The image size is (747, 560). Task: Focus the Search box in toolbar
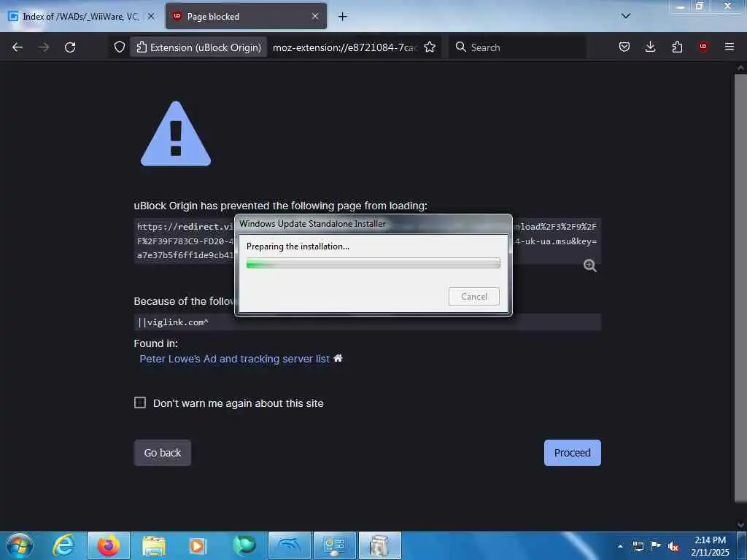point(517,47)
